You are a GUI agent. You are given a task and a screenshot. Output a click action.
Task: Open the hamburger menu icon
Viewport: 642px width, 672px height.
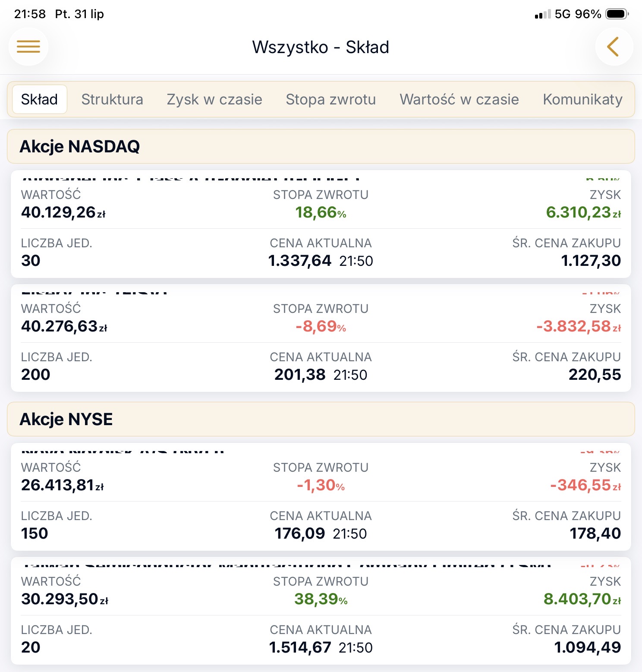[28, 47]
